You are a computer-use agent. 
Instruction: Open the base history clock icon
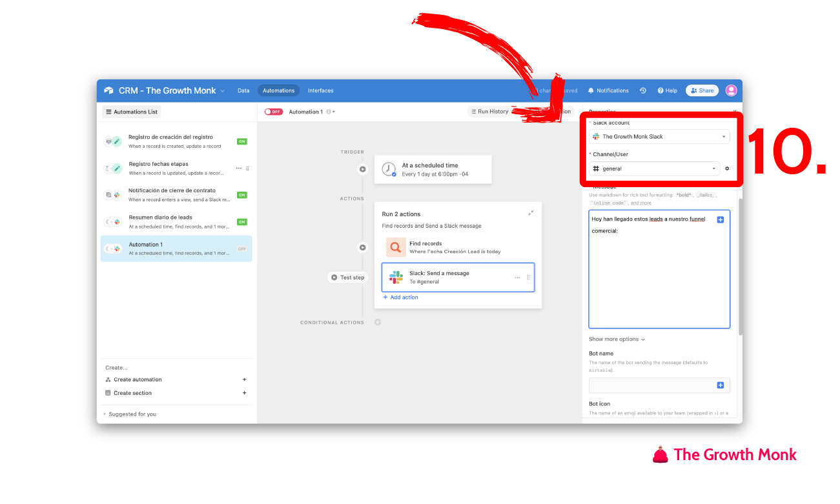tap(643, 91)
